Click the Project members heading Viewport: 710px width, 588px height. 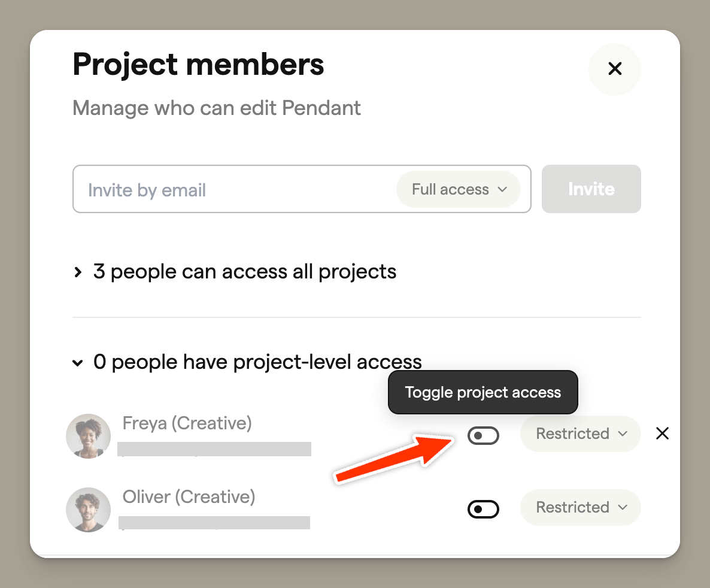tap(198, 65)
